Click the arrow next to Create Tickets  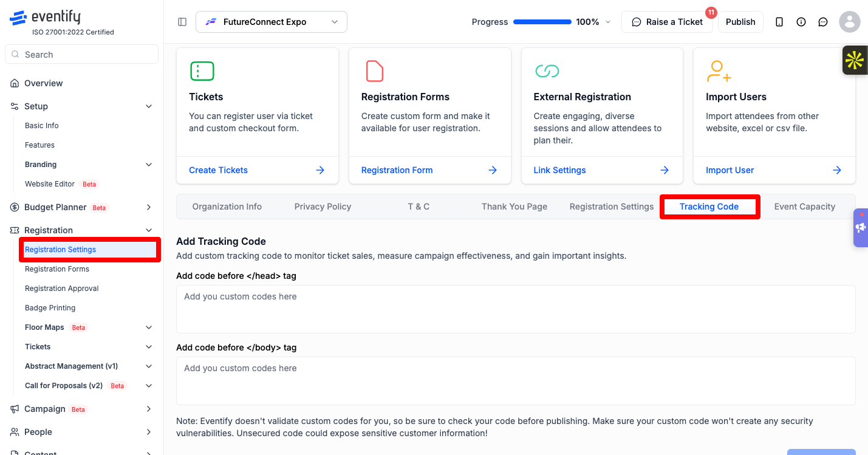coord(320,170)
